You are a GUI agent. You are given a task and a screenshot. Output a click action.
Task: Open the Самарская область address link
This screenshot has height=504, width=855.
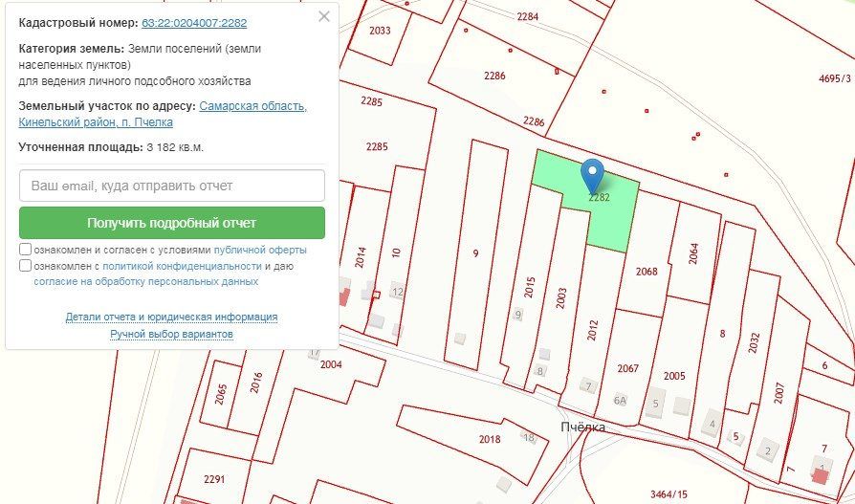pos(253,106)
